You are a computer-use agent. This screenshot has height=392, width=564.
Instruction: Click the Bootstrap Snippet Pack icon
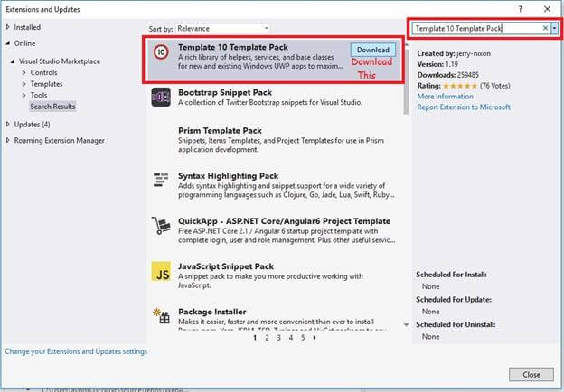coord(161,97)
